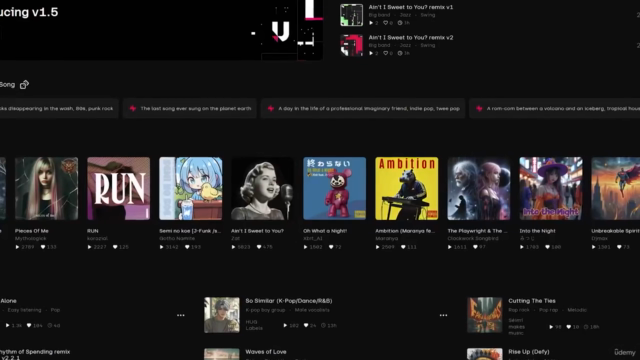This screenshot has height=360, width=640.
Task: Open the RUN cover art
Action: [x=118, y=189]
